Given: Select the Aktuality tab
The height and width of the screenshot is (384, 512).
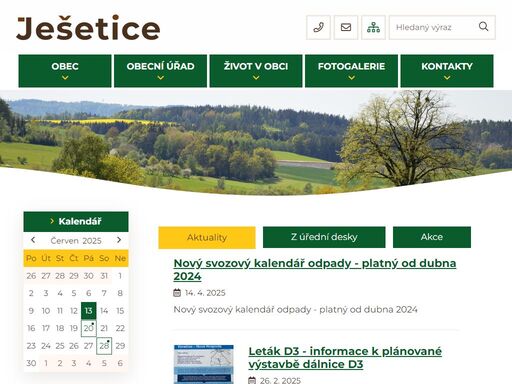Looking at the screenshot, I should [207, 237].
